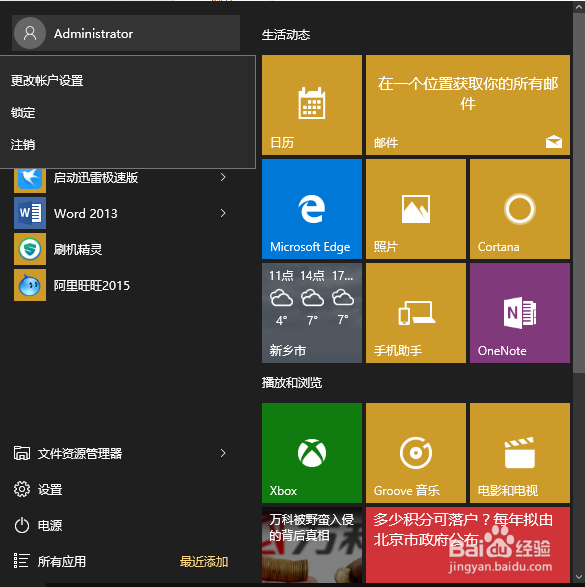Screen dimensions: 585x587
Task: Expand the Word 2013 jump list arrow
Action: click(223, 213)
